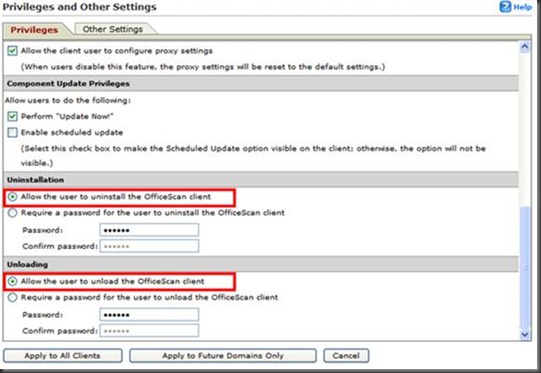Viewport: 541px width, 373px height.
Task: Click Apply to All Clients button
Action: [x=62, y=356]
